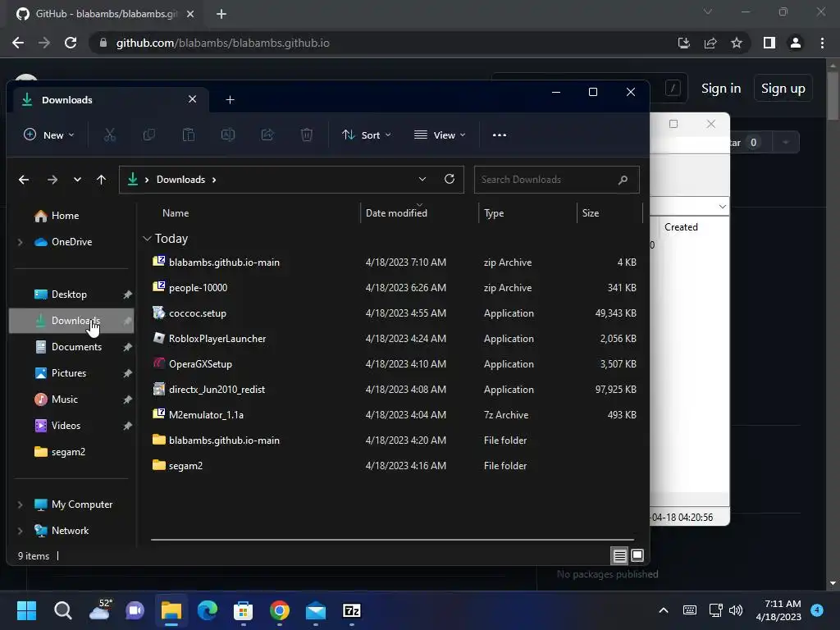Click Sign up on GitHub

point(783,89)
